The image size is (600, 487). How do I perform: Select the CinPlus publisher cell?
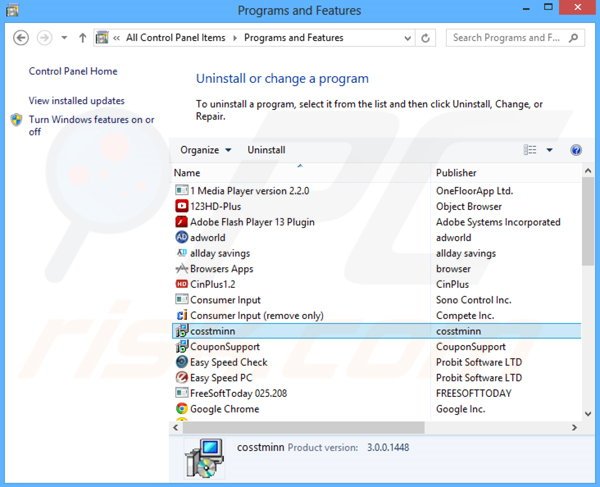coord(452,284)
